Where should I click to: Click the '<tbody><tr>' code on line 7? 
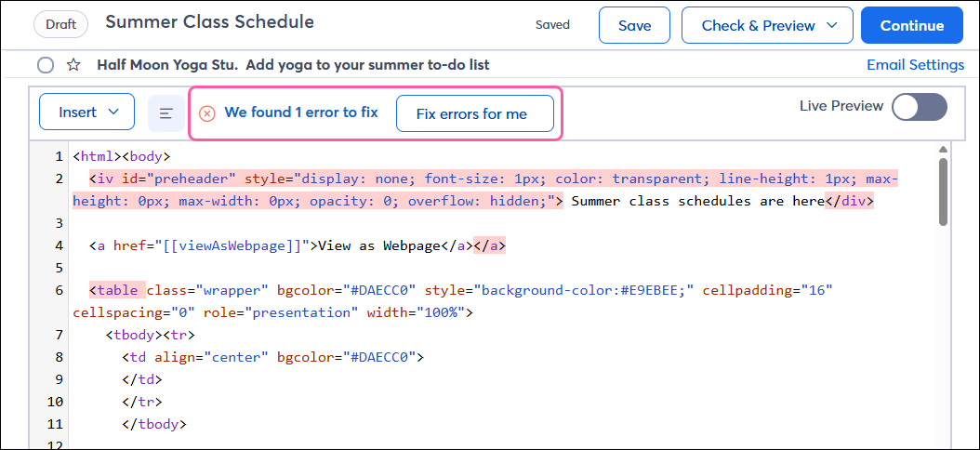pyautogui.click(x=150, y=335)
